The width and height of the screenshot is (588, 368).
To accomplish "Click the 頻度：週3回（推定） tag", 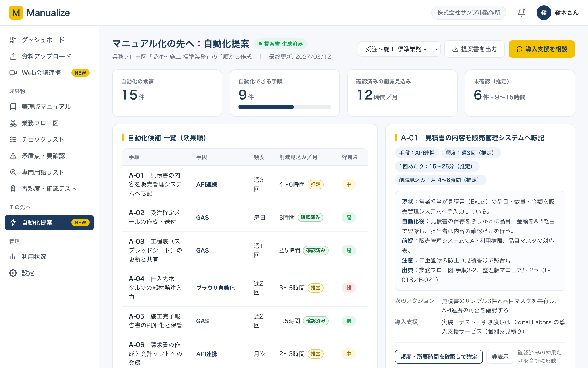I will point(471,153).
